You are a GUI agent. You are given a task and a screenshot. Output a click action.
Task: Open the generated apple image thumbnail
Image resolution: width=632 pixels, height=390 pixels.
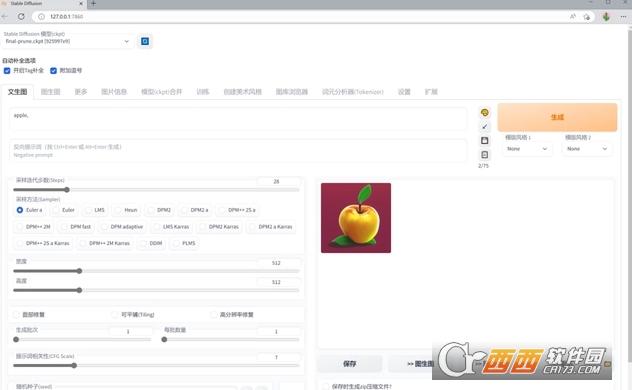pyautogui.click(x=356, y=218)
